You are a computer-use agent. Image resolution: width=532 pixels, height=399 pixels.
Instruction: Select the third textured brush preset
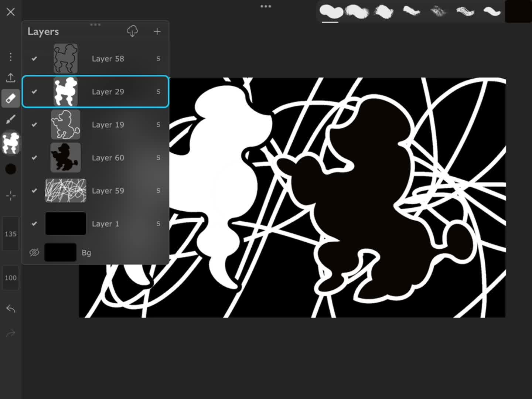[x=384, y=11]
